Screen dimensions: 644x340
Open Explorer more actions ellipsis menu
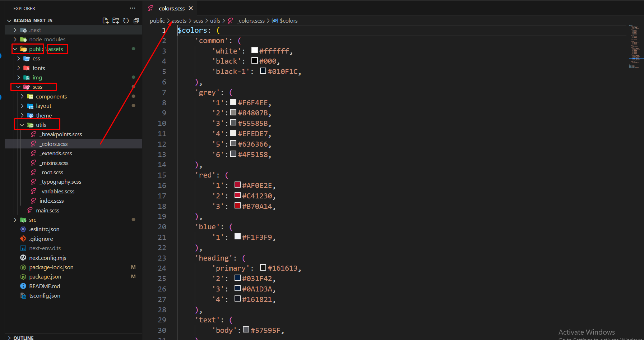pos(133,8)
